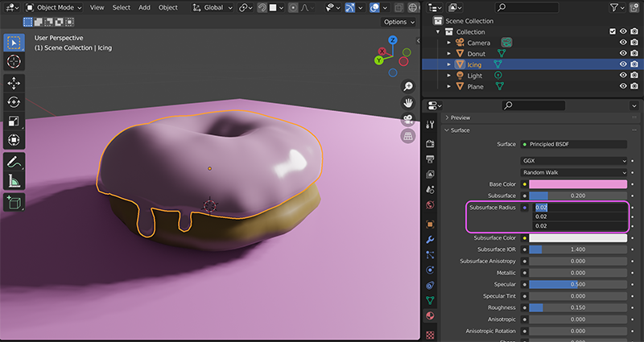This screenshot has width=644, height=342.
Task: Open the Object Mode dropdown
Action: click(53, 7)
